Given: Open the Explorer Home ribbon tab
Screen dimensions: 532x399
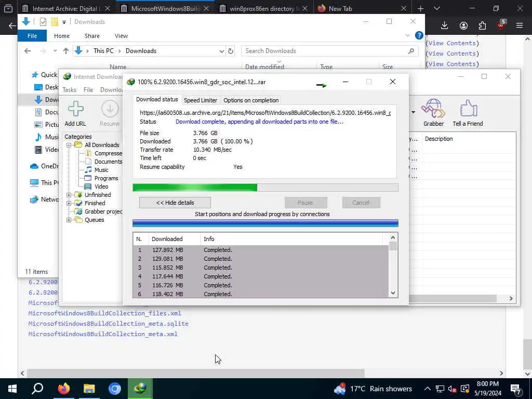Looking at the screenshot, I should [x=62, y=36].
